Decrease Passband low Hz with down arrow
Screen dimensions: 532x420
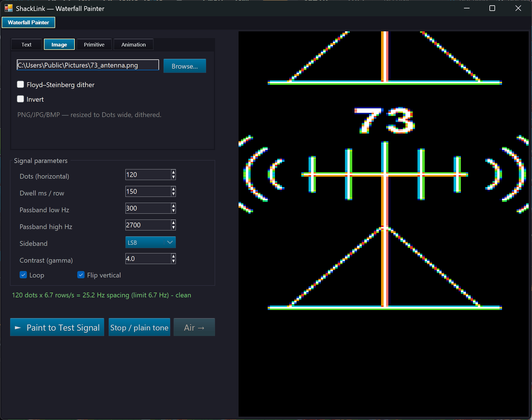click(x=174, y=211)
